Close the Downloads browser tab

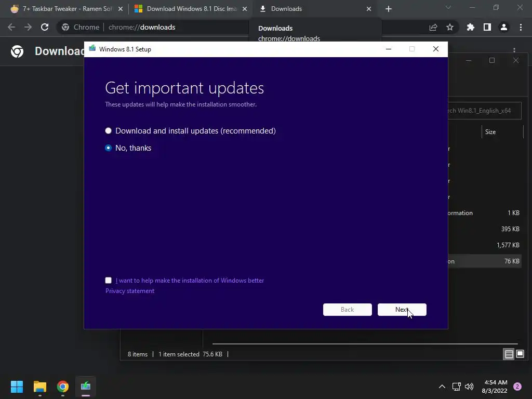pyautogui.click(x=369, y=9)
